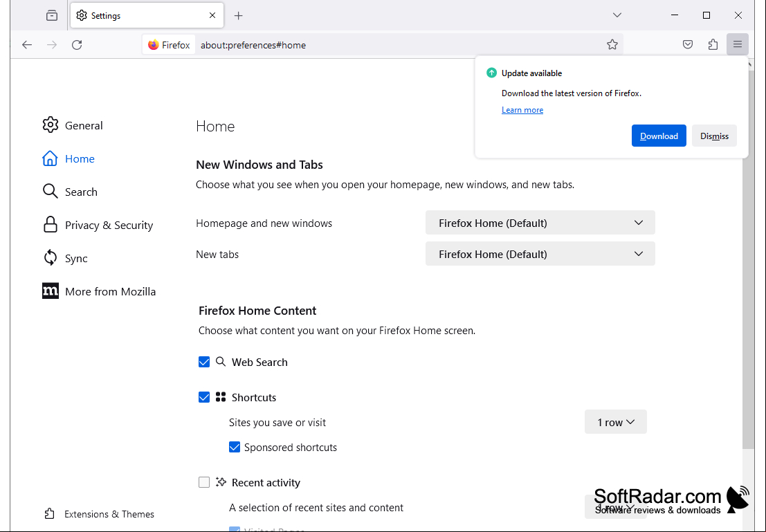The height and width of the screenshot is (532, 766).
Task: Open a new tab with plus button
Action: tap(239, 16)
